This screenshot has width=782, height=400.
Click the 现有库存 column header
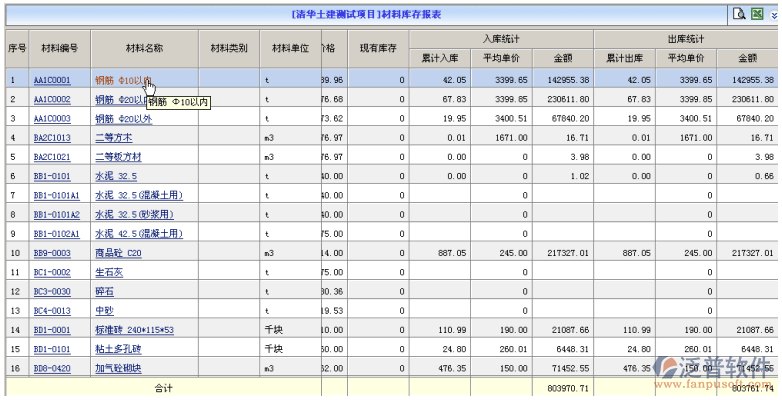pos(375,48)
